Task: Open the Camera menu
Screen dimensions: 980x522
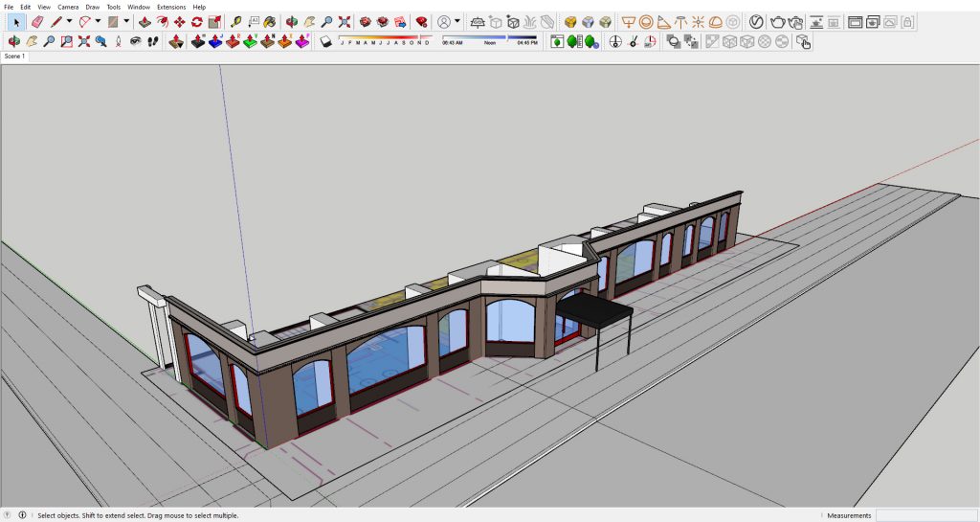Action: (68, 7)
